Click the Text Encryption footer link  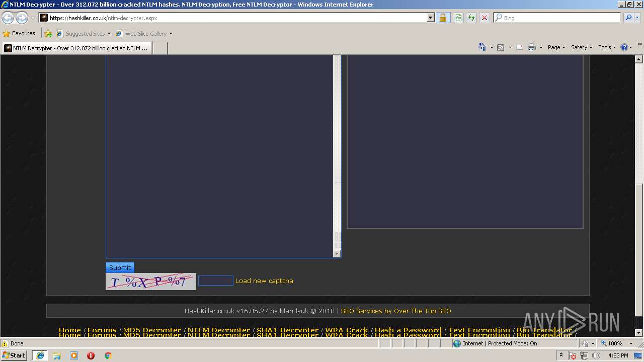479,331
